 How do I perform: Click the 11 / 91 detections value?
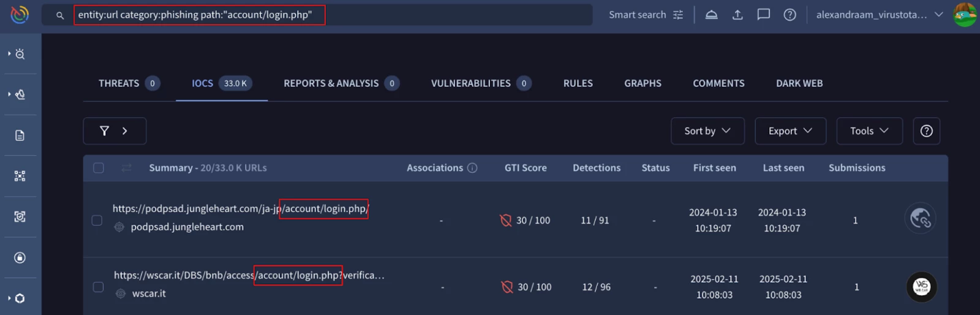(595, 220)
